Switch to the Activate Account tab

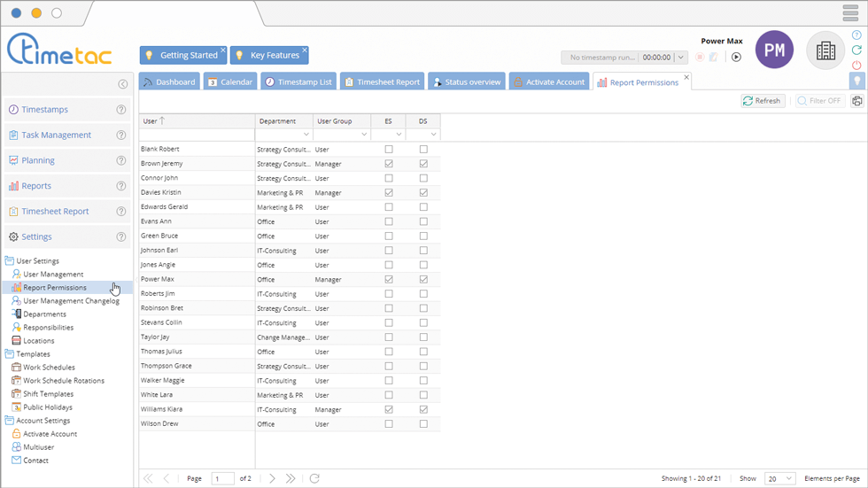coord(549,81)
